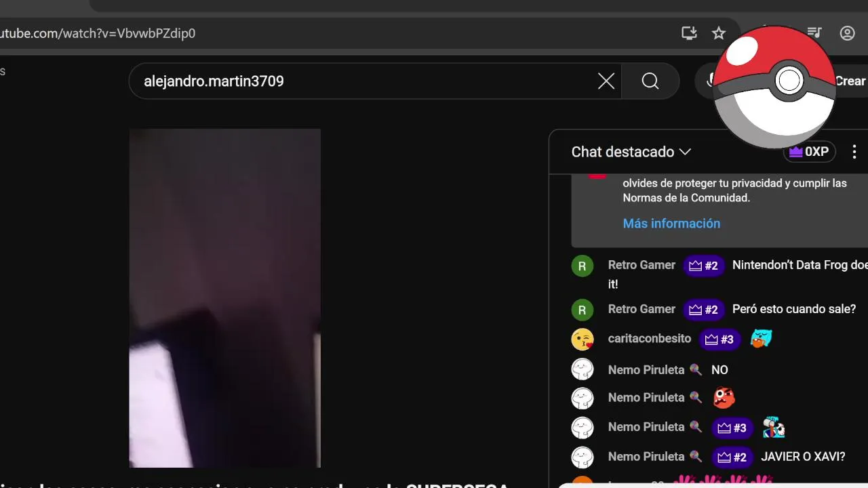Click the purple crown 0XP badge

(810, 152)
